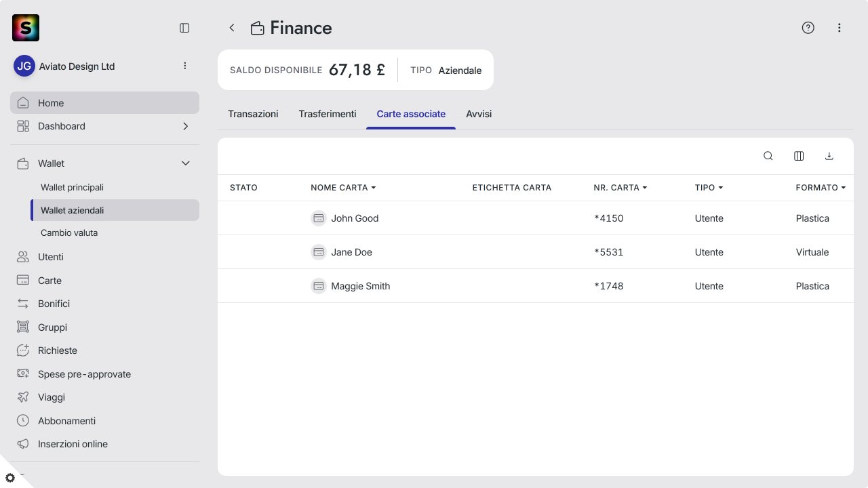Switch to the Trasferimenti tab

(x=328, y=114)
